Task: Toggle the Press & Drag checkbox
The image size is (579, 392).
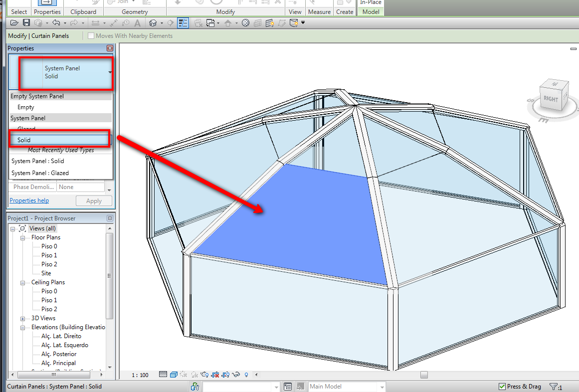Action: pos(502,387)
